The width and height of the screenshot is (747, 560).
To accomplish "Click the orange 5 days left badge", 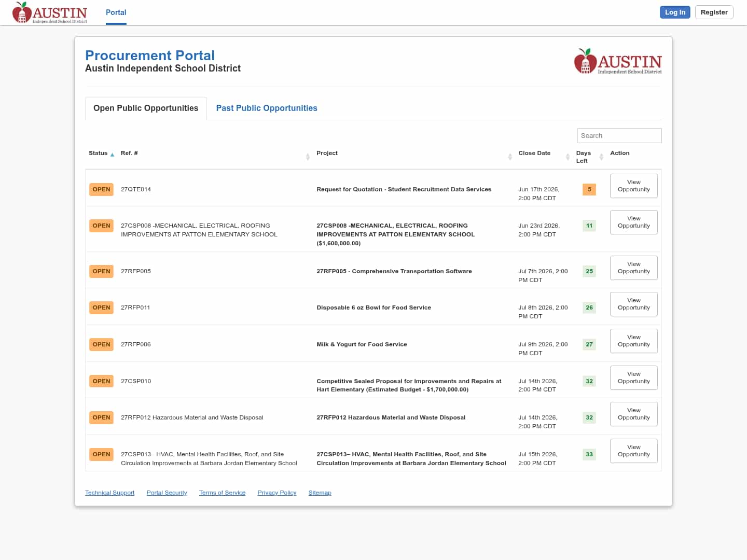I will (x=589, y=189).
